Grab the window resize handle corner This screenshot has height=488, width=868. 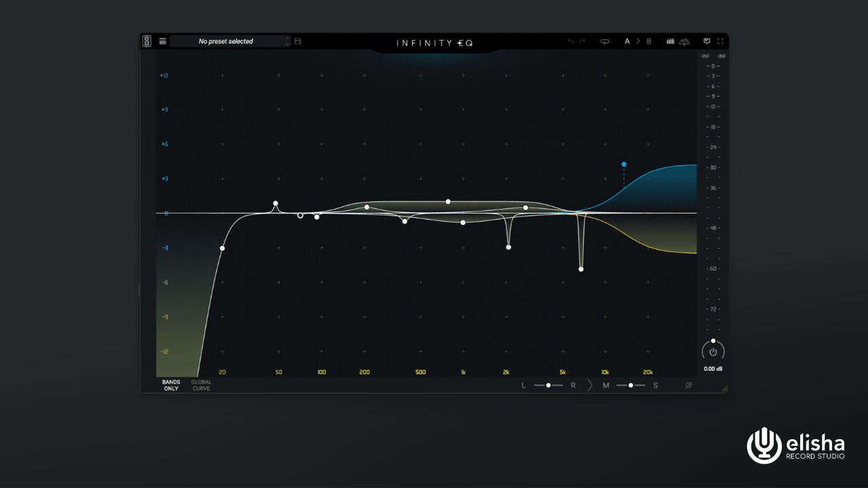pyautogui.click(x=724, y=389)
